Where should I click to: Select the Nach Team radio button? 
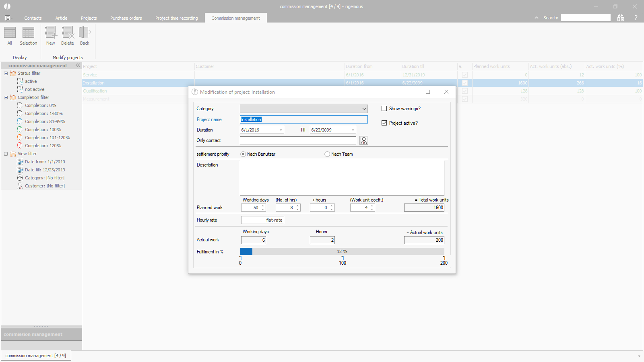(327, 154)
